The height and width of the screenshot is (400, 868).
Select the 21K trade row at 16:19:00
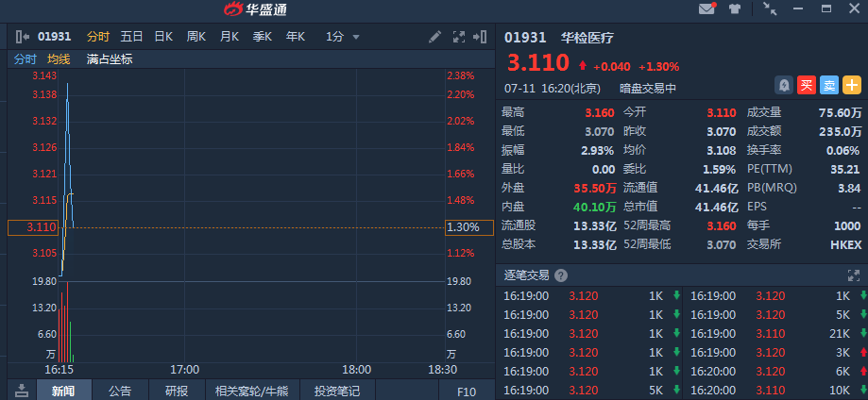pyautogui.click(x=777, y=334)
